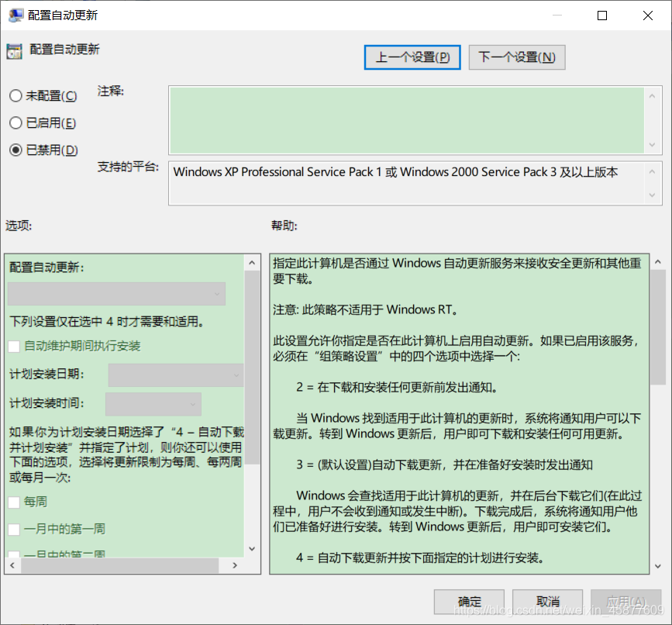Click the 取消 button
This screenshot has height=625, width=672.
coord(548,602)
